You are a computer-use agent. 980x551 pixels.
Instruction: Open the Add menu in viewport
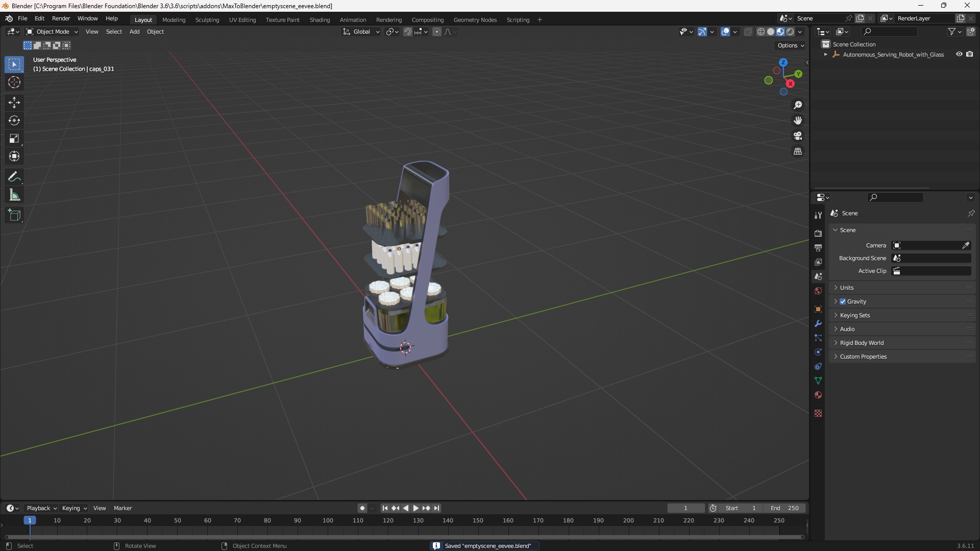coord(134,32)
